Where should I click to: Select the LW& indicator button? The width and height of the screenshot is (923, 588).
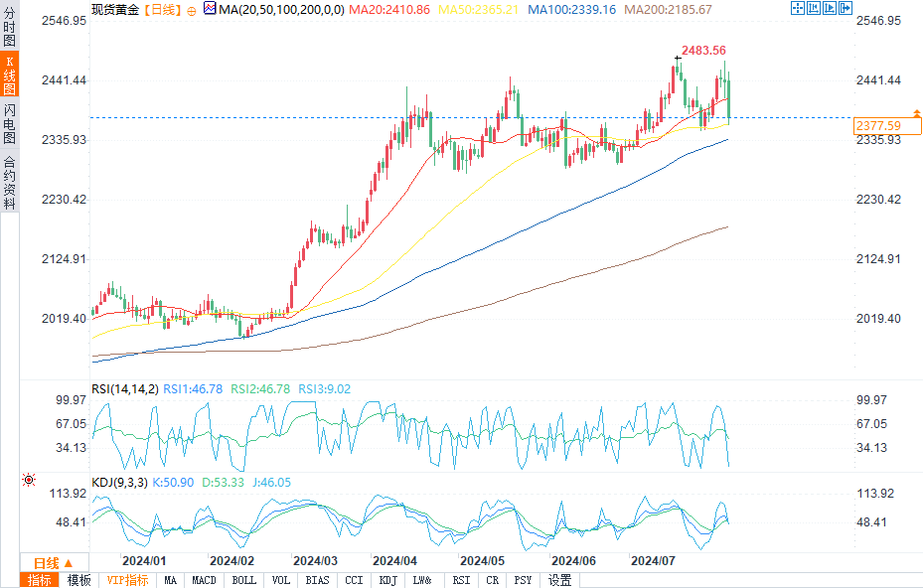(x=422, y=580)
